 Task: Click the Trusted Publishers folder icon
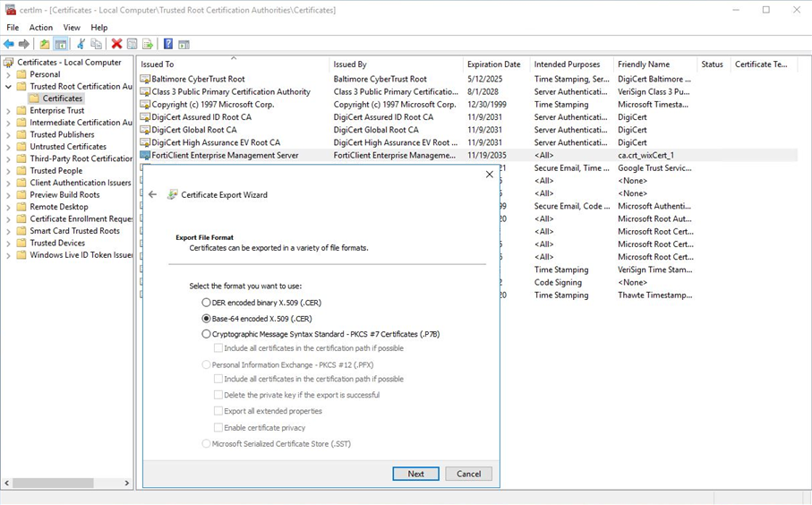coord(21,134)
